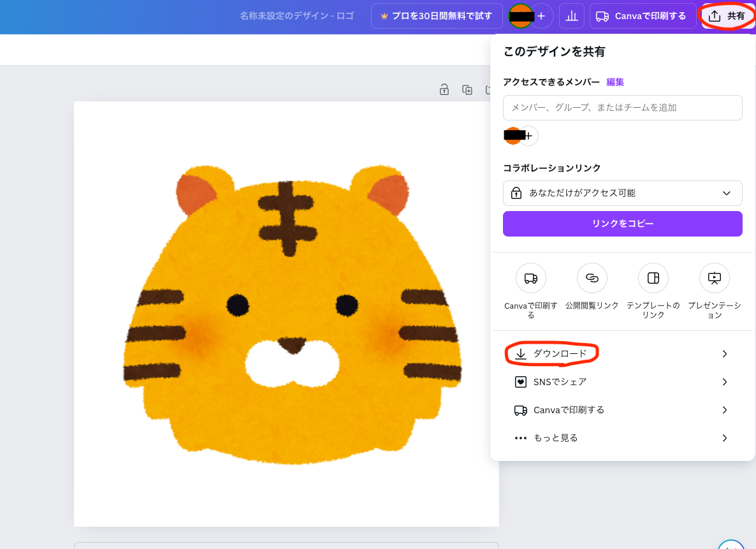This screenshot has height=549, width=756.
Task: Open Canvaで印刷する in top bar
Action: 643,16
